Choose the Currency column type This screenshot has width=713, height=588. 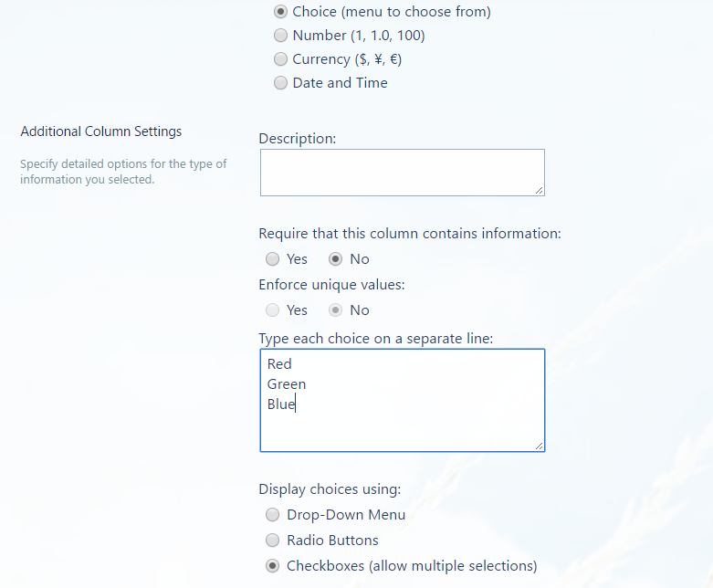280,59
